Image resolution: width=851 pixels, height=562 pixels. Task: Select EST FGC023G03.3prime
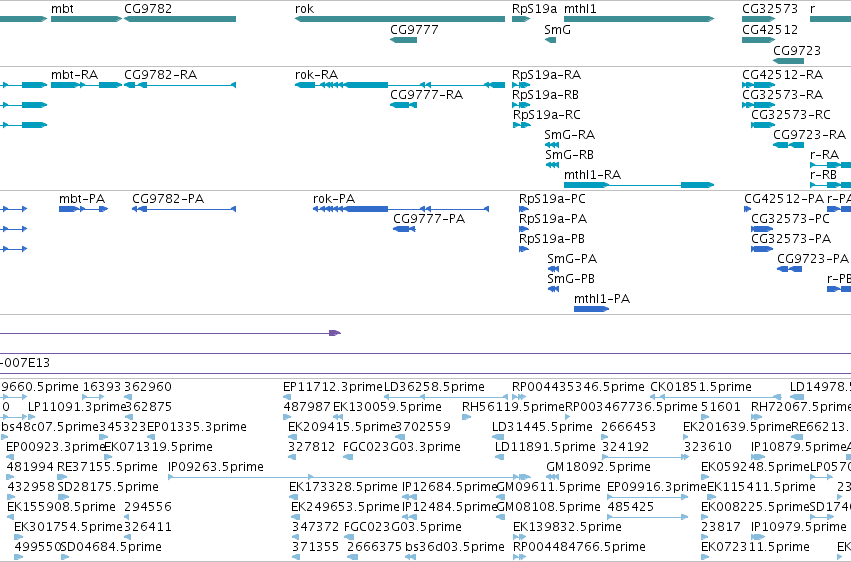coord(402,447)
